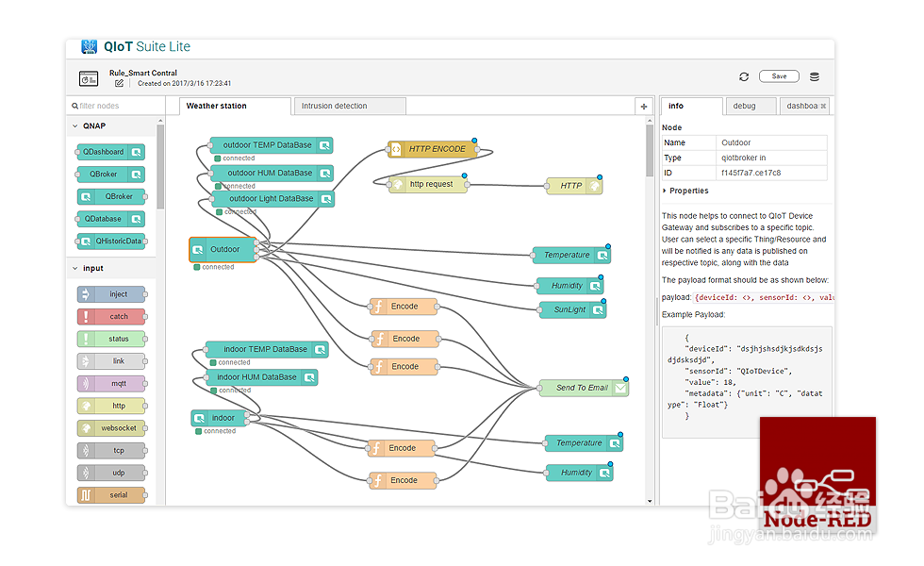
Task: Select the tcp palette node
Action: click(111, 451)
